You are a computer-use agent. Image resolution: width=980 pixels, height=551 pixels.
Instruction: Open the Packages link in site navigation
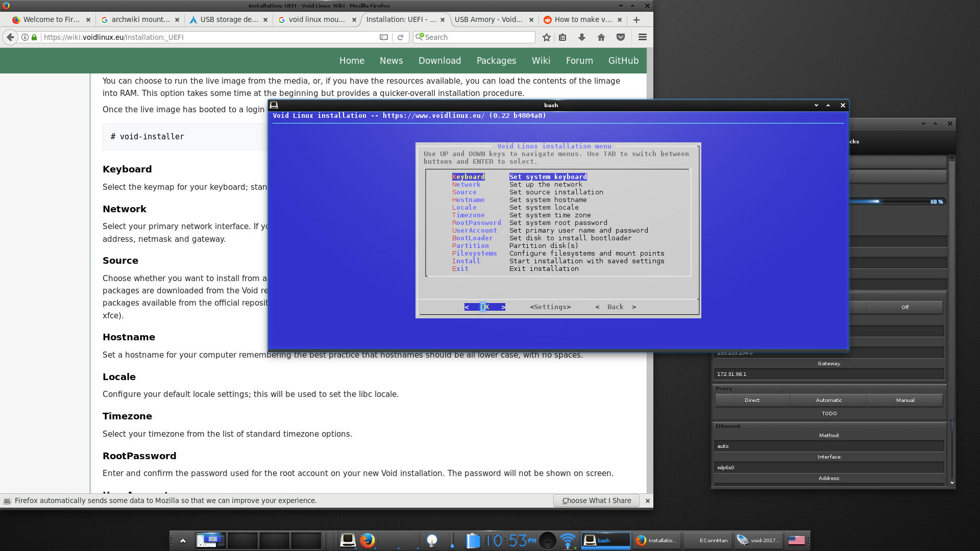(496, 61)
